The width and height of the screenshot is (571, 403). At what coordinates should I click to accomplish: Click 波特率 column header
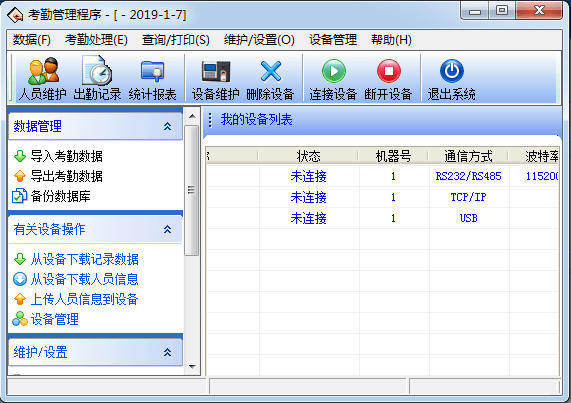click(x=534, y=156)
